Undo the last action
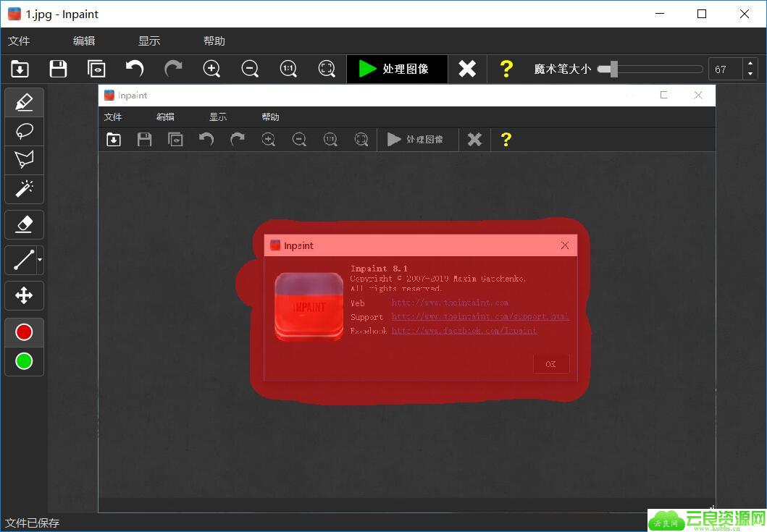This screenshot has width=767, height=532. coord(135,69)
